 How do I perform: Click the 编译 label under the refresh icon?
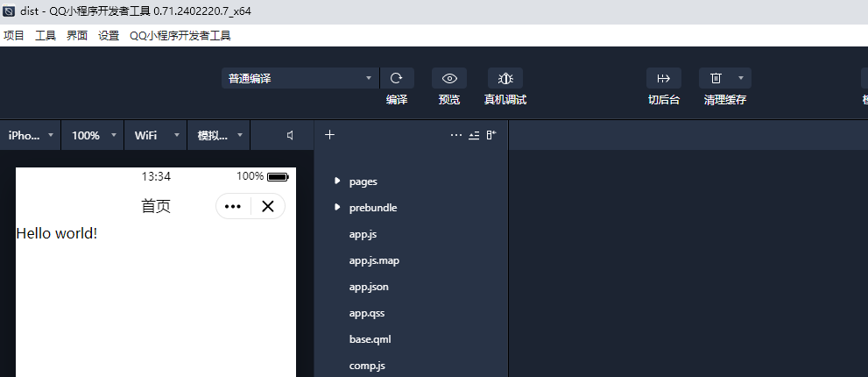click(397, 100)
